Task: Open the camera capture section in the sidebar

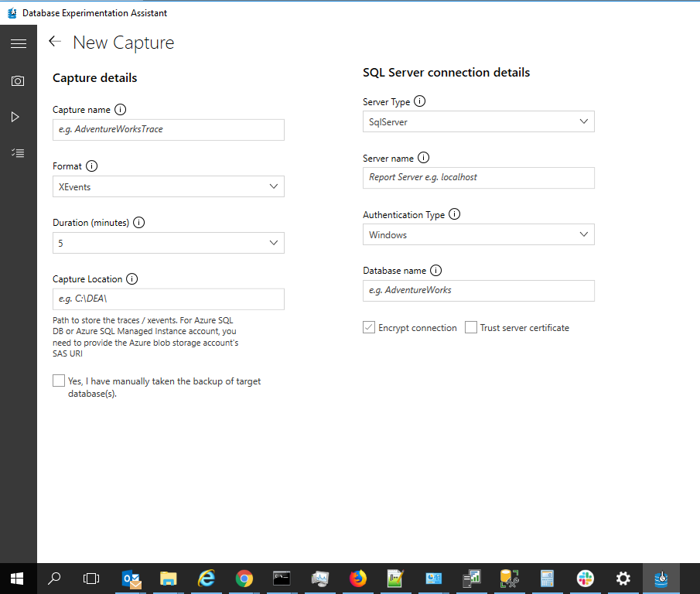Action: pyautogui.click(x=18, y=80)
